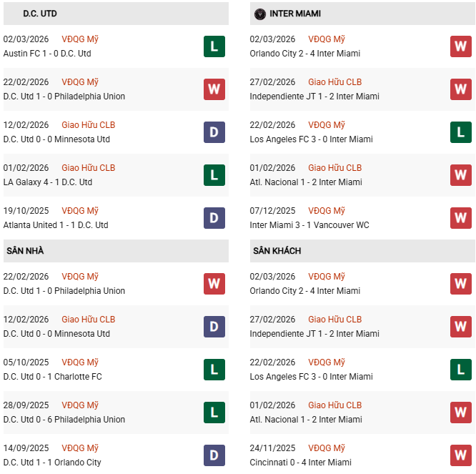Image resolution: width=476 pixels, height=474 pixels.
Task: Open match Atlanta United 1 - 1 D.C. Utd
Action: tap(56, 225)
